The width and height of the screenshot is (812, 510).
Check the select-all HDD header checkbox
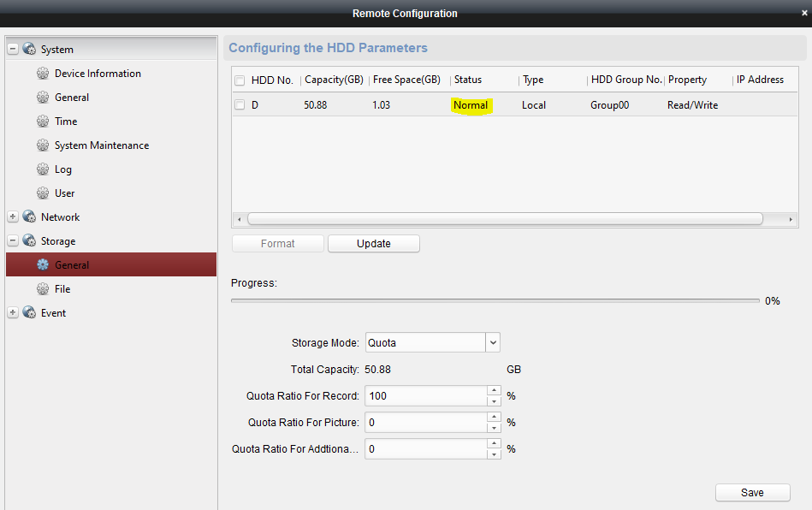click(240, 80)
